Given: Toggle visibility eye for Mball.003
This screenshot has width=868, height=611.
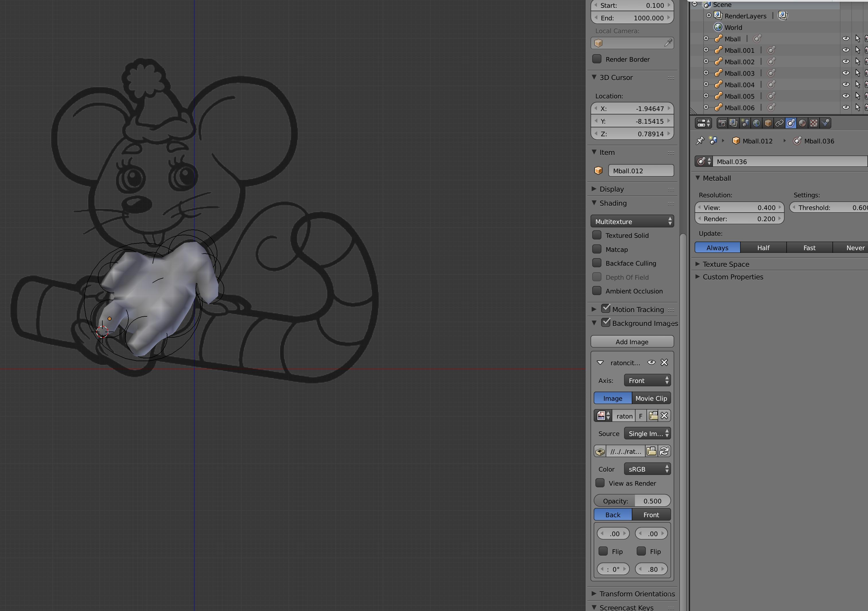Looking at the screenshot, I should click(x=846, y=73).
